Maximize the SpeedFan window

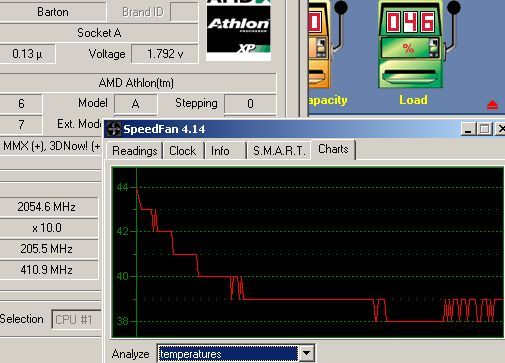coord(484,129)
